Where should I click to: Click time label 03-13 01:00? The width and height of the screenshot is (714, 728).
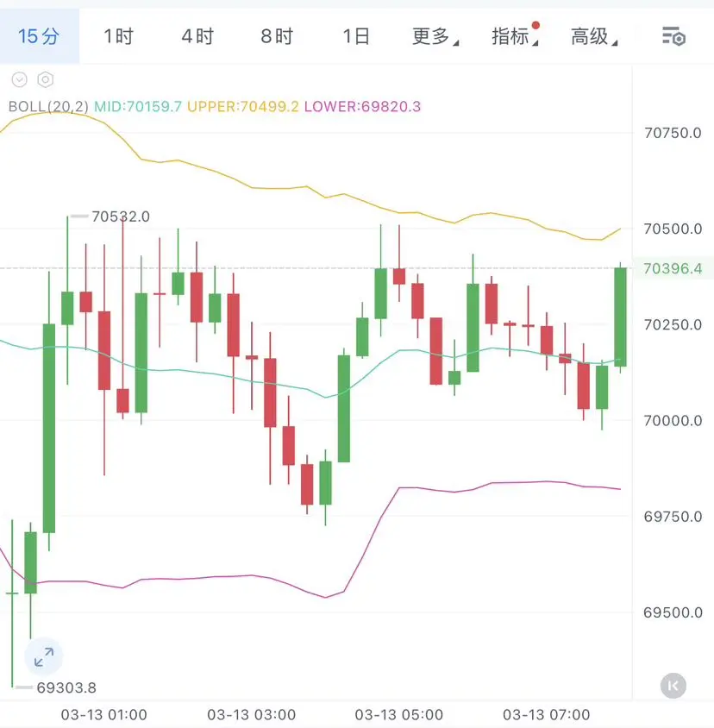(x=104, y=714)
